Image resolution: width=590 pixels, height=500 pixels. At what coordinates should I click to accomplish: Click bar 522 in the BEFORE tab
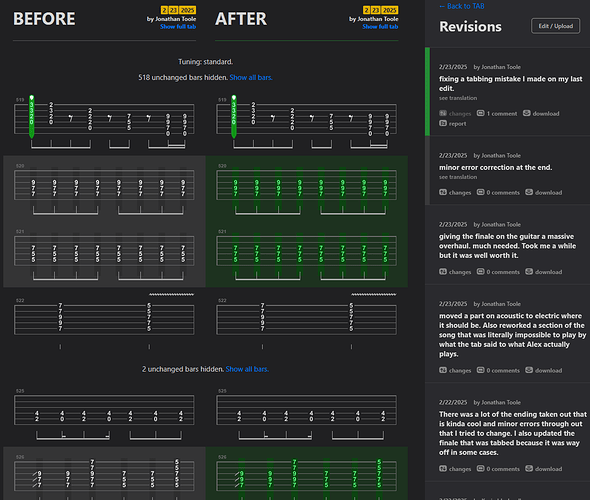tap(104, 320)
